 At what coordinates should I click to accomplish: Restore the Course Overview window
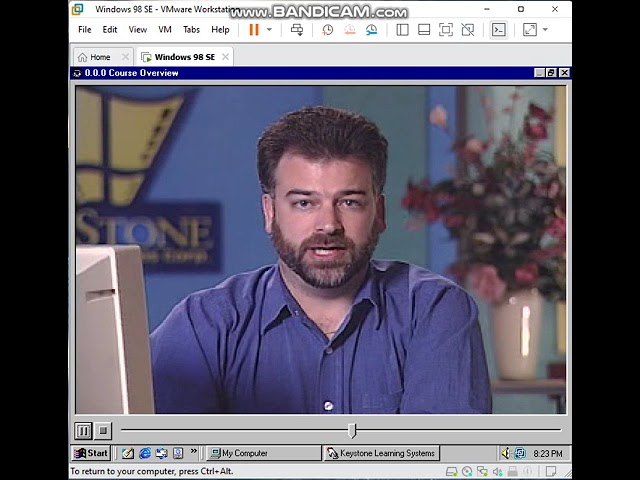pyautogui.click(x=551, y=73)
